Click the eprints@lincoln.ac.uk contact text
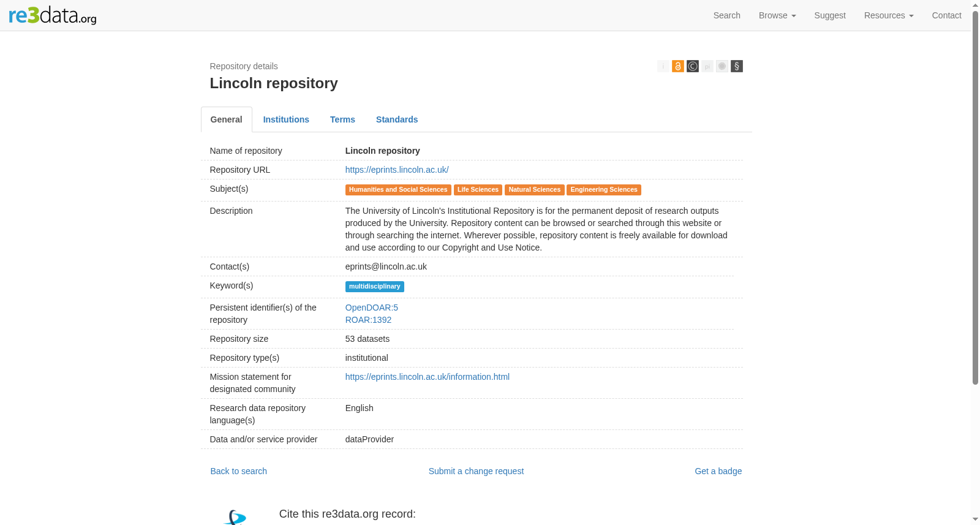 386,266
